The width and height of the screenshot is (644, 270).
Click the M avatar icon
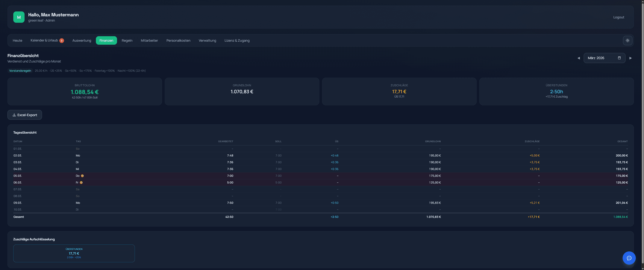coord(19,17)
